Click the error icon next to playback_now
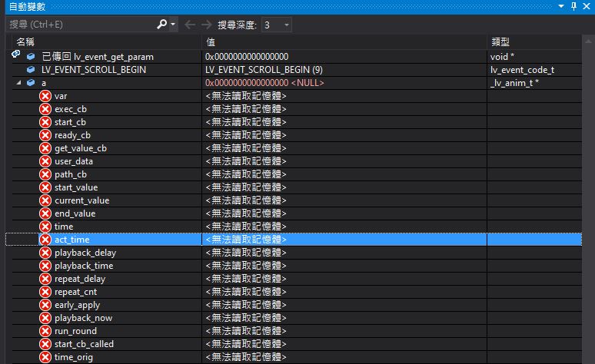Screen dimensions: 595x364 tap(45, 318)
